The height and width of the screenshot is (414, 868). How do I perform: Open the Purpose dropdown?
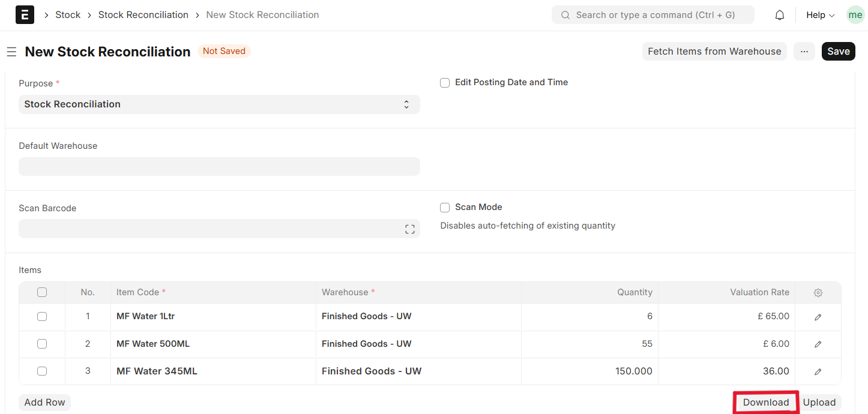219,104
